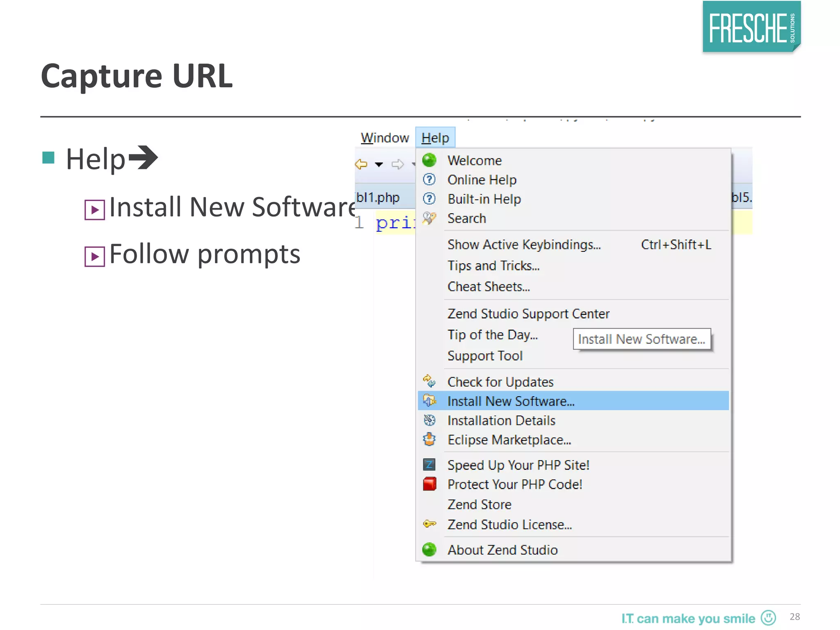Click the Fresche Solutions logo
Image resolution: width=840 pixels, height=630 pixels.
point(751,27)
